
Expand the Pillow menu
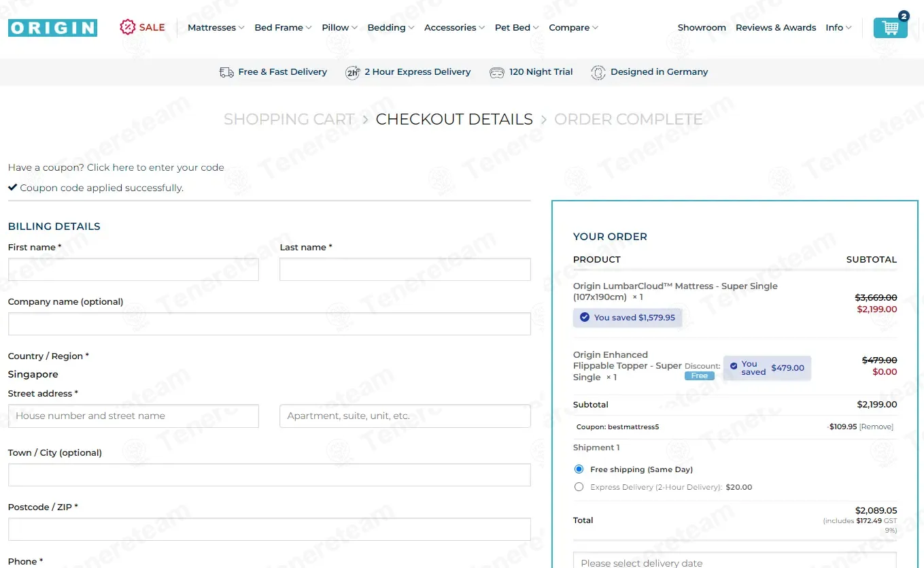click(x=339, y=28)
